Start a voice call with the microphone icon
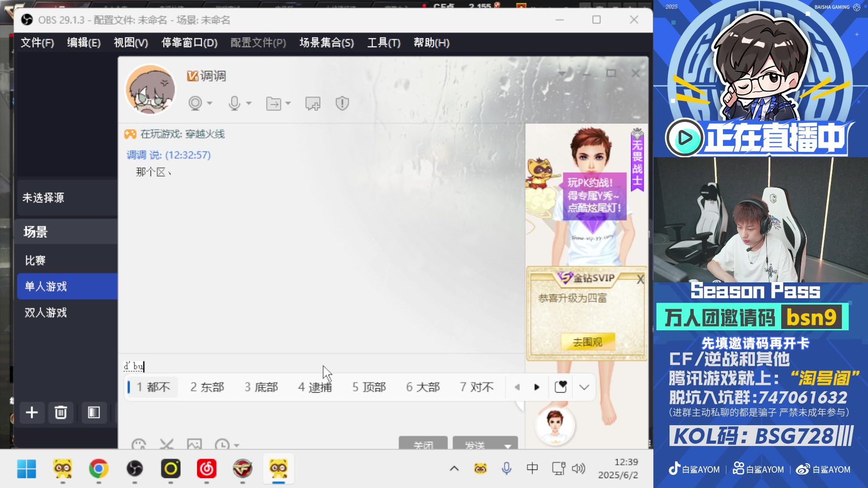The image size is (868, 488). pyautogui.click(x=234, y=103)
